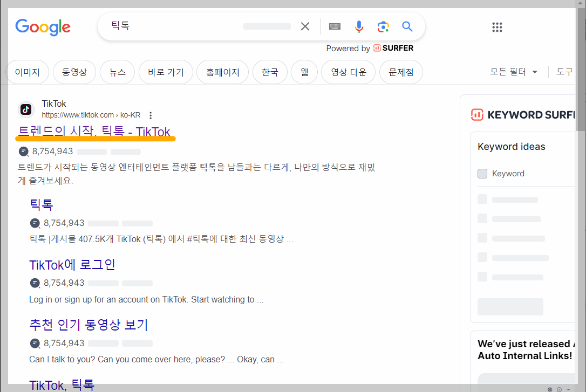Open the TikTok에 로그인 sitelink
This screenshot has width=586, height=392.
click(x=72, y=265)
